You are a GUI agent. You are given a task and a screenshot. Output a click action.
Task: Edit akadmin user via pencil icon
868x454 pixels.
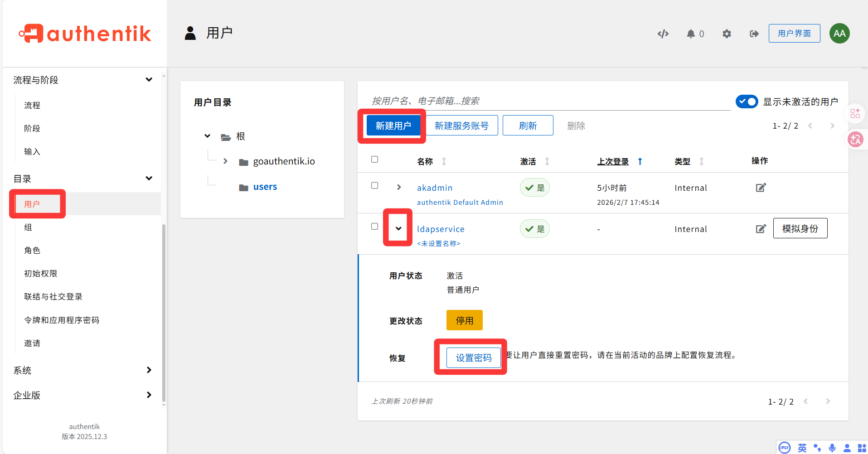point(761,188)
